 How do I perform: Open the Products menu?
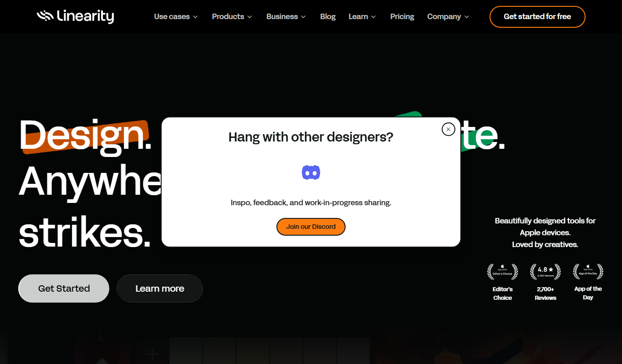point(232,16)
